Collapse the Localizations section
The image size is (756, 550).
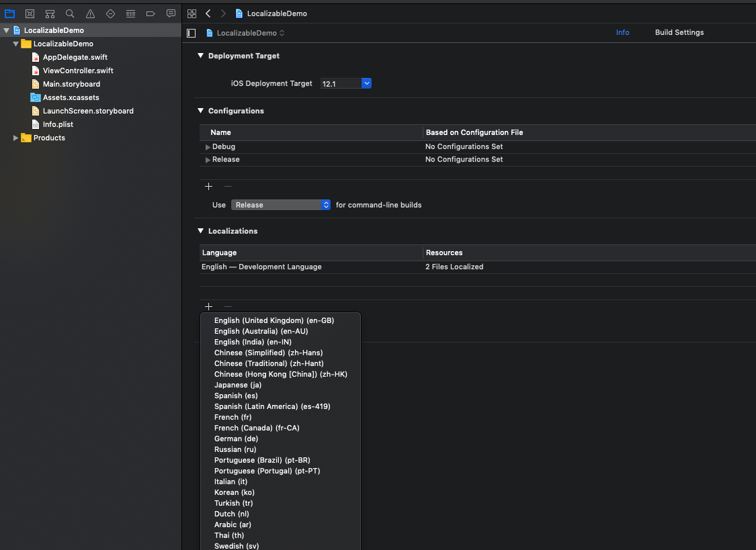[200, 231]
